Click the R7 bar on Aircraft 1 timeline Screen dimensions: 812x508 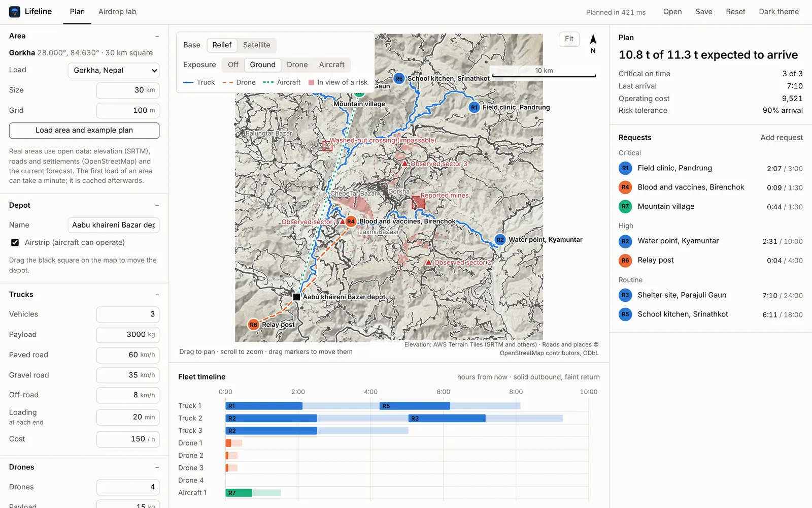(239, 493)
